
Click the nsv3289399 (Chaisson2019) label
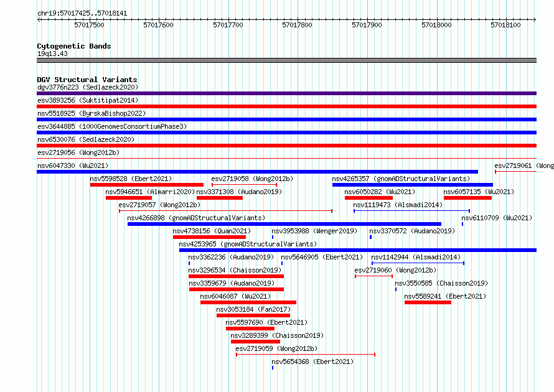(x=277, y=335)
